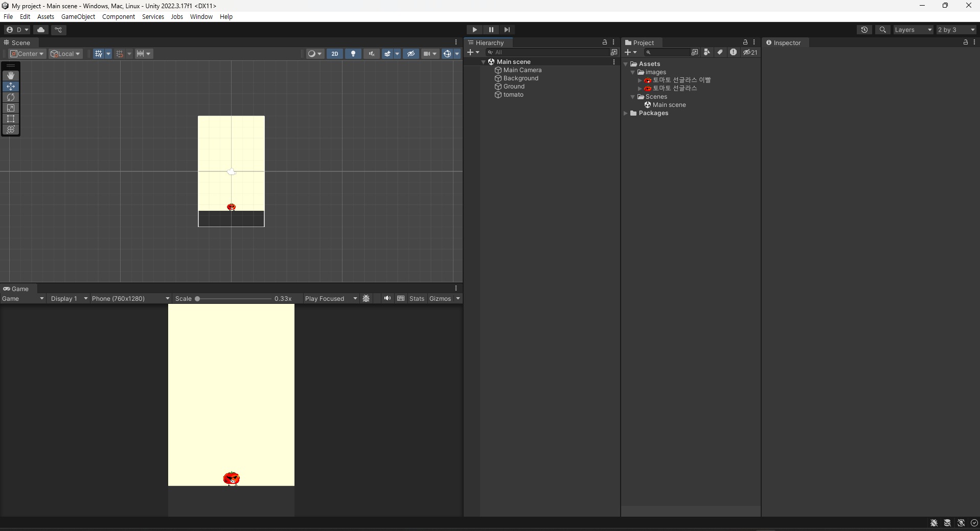The height and width of the screenshot is (531, 980).
Task: Open the File menu
Action: [8, 16]
